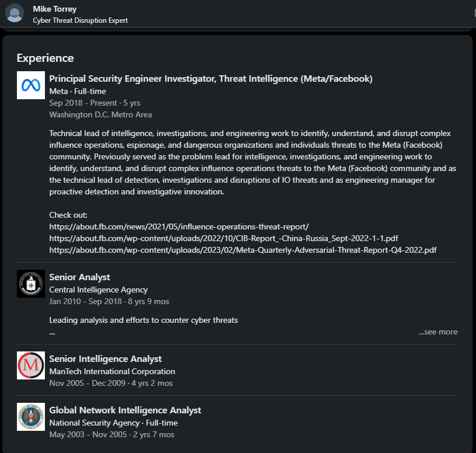Click the Senior Analyst job title
The image size is (476, 453).
click(x=79, y=277)
